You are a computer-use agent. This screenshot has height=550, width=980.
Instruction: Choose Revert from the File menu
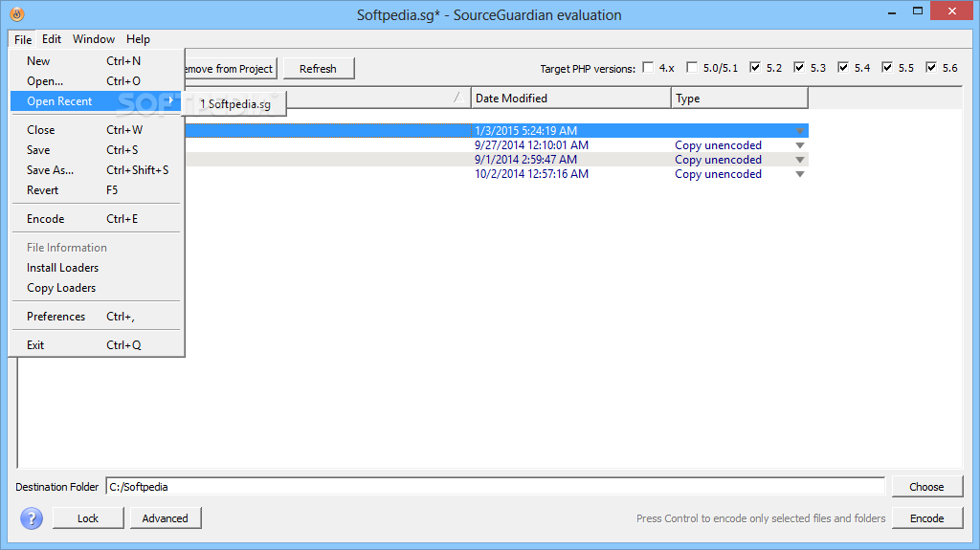click(97, 190)
